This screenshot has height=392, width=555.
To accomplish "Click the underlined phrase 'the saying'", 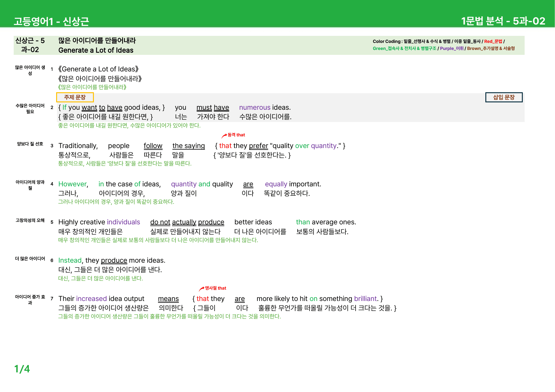I will 188,146.
